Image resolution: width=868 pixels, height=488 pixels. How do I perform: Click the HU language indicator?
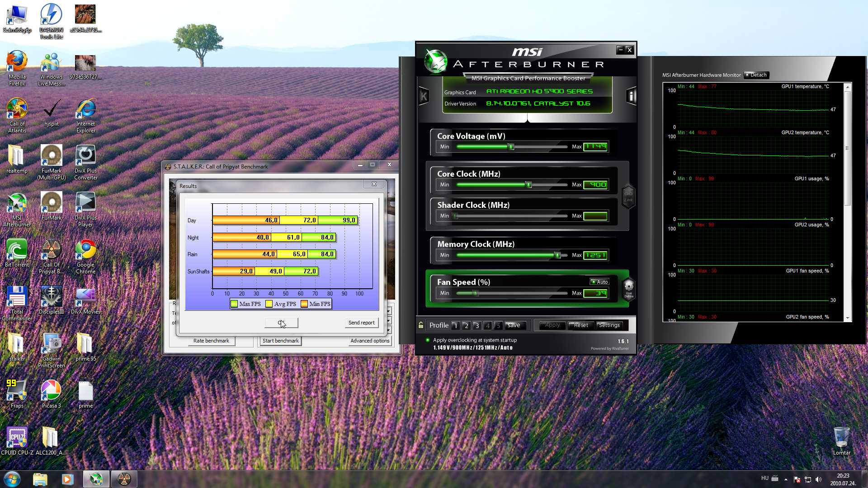(x=764, y=478)
